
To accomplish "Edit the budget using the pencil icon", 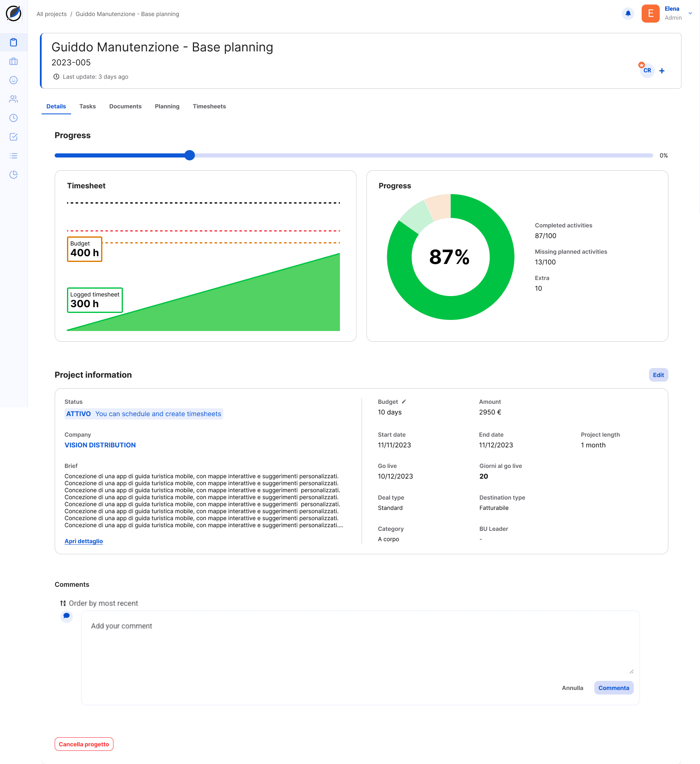I will tap(404, 401).
